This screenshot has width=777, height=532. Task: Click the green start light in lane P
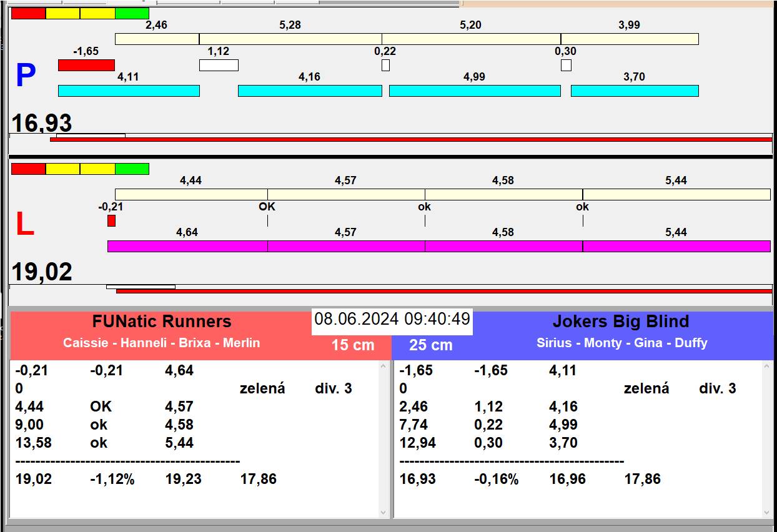(132, 13)
